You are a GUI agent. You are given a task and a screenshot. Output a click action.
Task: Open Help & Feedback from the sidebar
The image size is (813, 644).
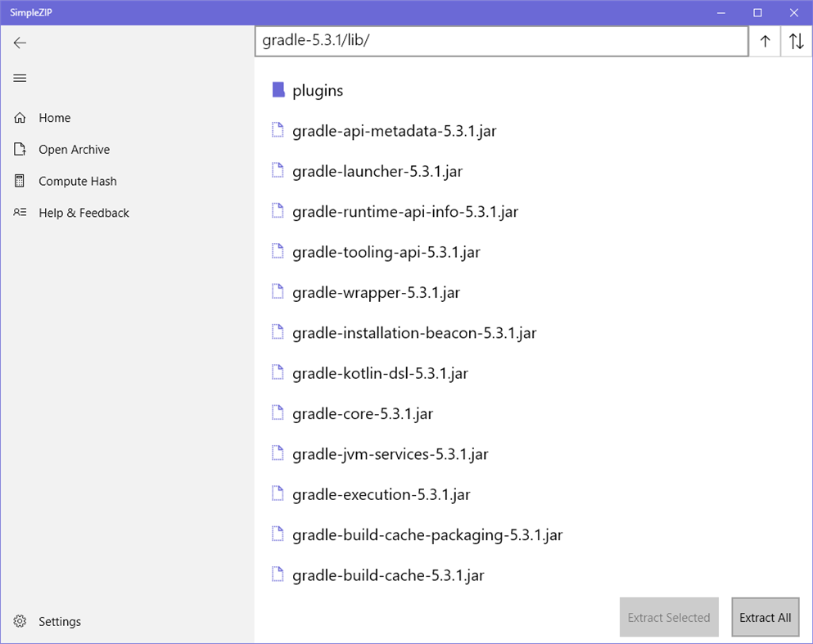(x=84, y=212)
